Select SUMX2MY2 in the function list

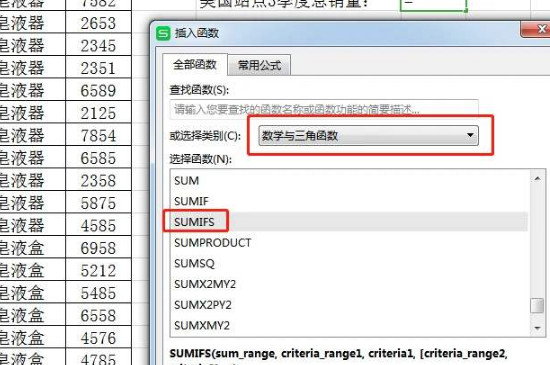349,284
